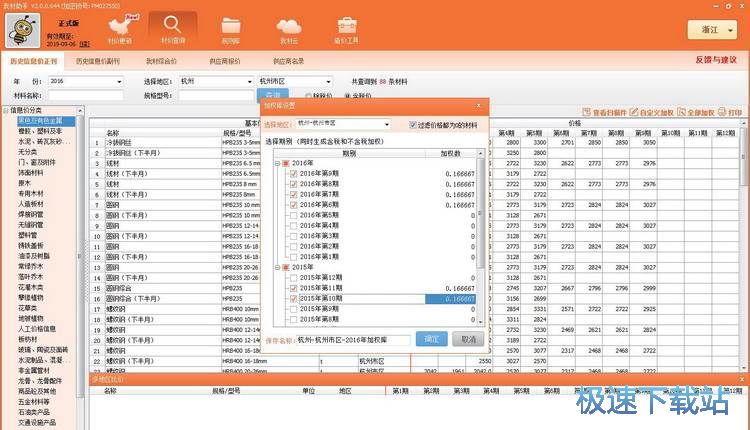The image size is (750, 430).
Task: Click the 反馈与建议 link
Action: point(715,60)
